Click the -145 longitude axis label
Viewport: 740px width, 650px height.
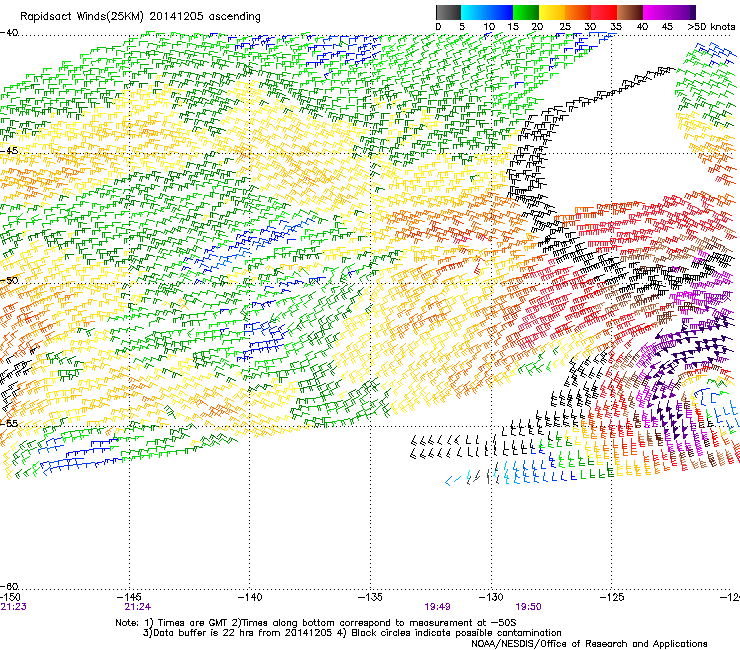pyautogui.click(x=129, y=597)
